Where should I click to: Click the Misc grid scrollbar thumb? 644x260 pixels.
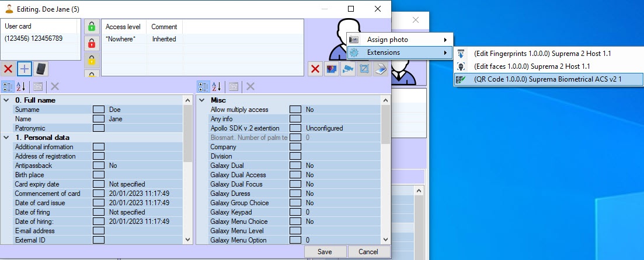coord(385,124)
